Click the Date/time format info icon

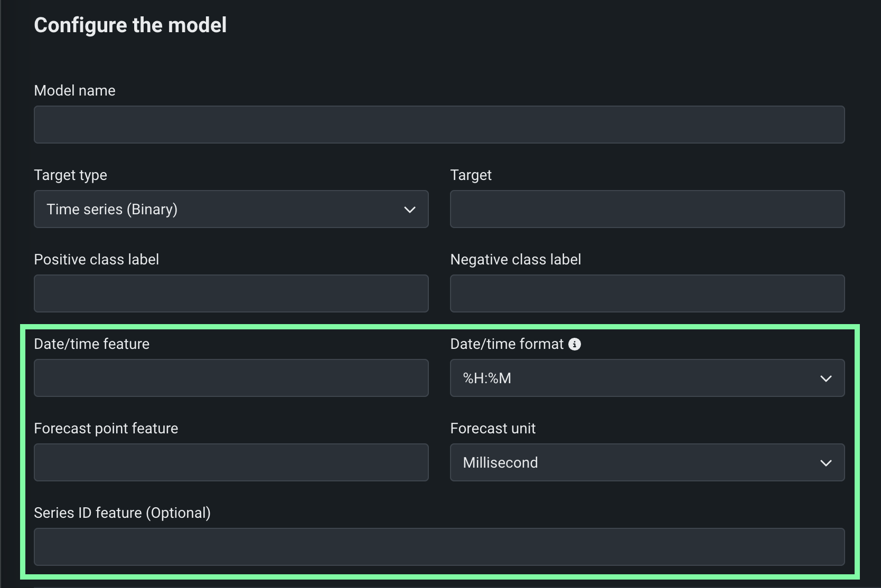574,344
